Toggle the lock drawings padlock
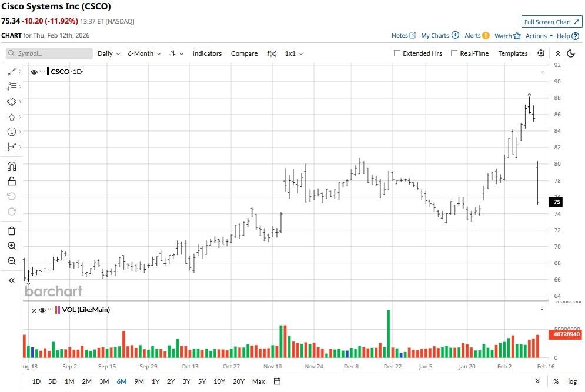 click(12, 181)
